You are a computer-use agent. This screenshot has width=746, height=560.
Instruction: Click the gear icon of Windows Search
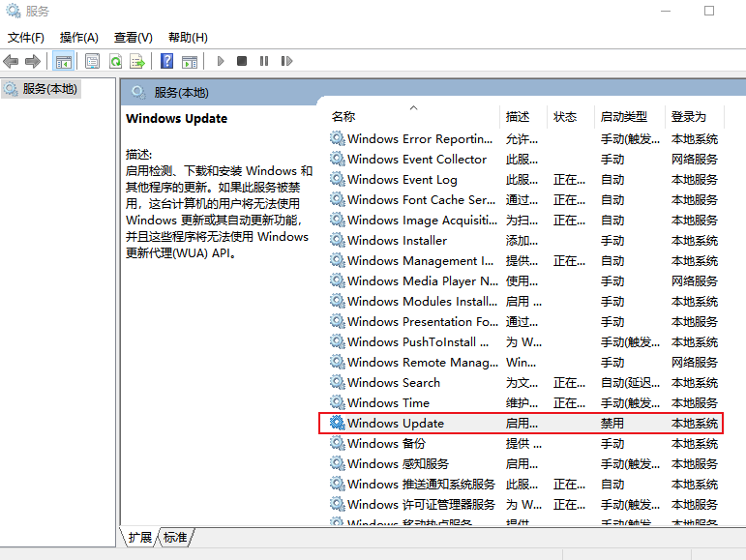[338, 382]
